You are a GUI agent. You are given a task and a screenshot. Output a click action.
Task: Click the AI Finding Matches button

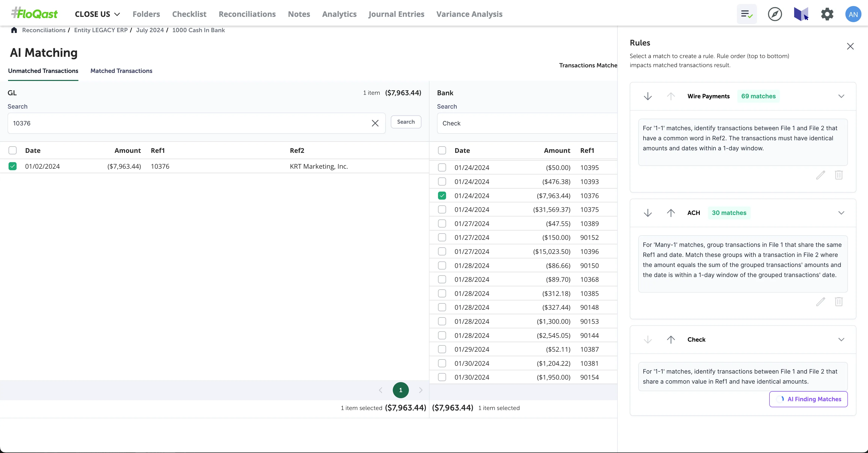pos(808,399)
